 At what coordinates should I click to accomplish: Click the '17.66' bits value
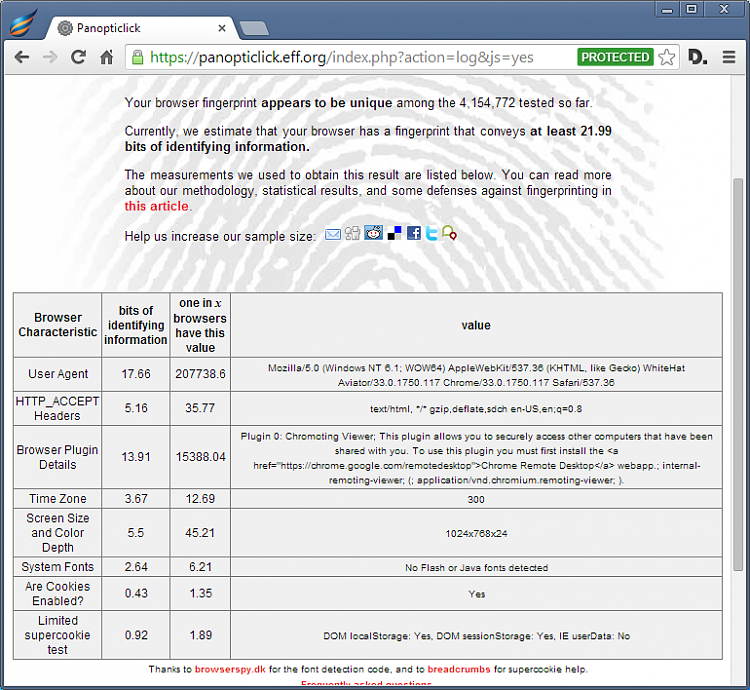tap(136, 374)
